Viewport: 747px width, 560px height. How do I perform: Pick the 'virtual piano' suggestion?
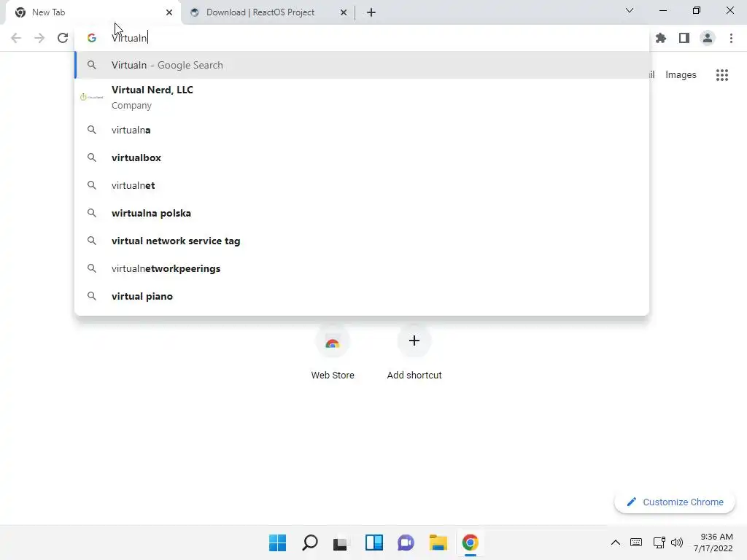click(x=362, y=296)
